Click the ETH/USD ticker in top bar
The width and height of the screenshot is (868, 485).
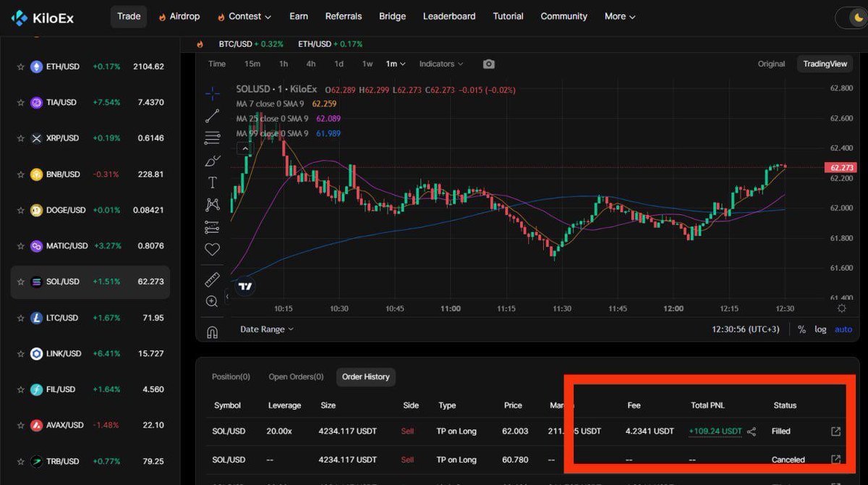coord(330,44)
